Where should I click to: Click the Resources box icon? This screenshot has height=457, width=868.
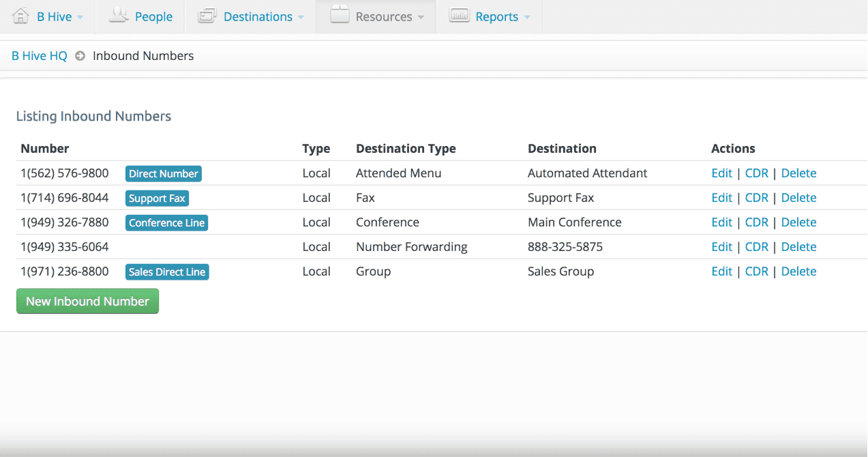point(340,16)
